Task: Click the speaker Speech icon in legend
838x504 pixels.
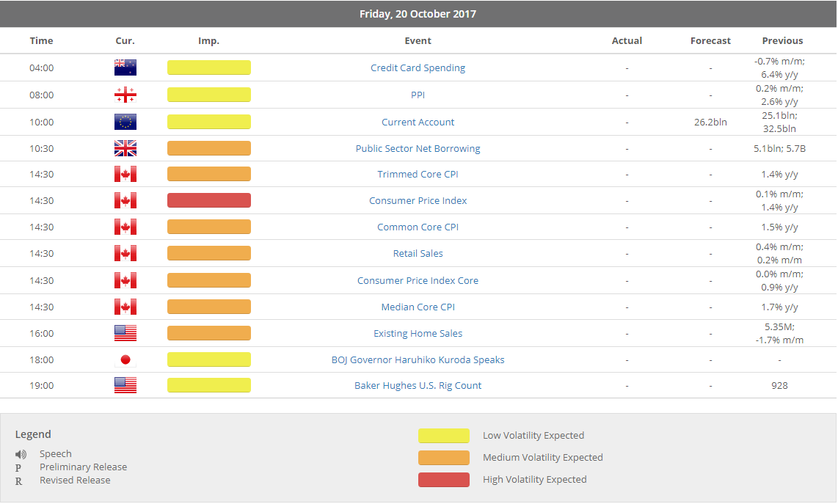Action: coord(21,454)
